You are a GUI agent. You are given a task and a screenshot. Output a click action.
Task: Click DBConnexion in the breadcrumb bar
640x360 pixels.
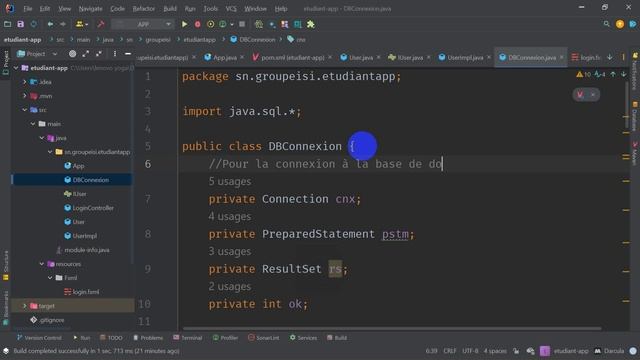(253, 40)
